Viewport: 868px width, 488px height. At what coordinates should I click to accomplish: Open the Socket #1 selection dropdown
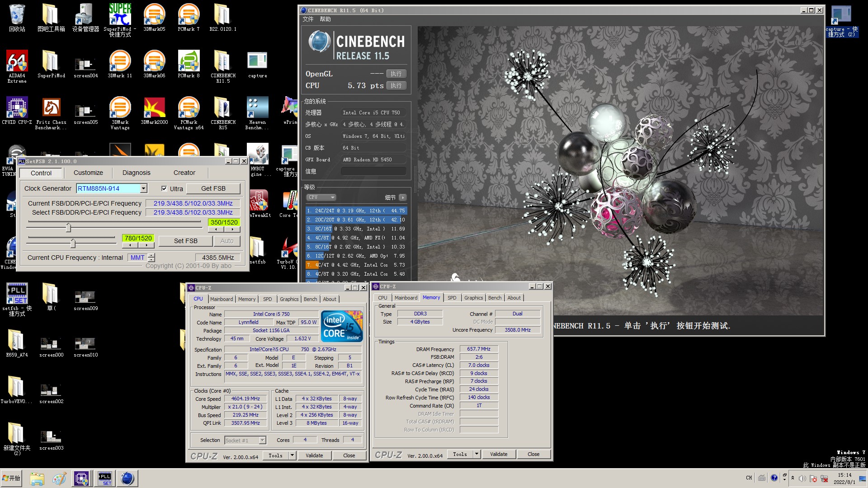[245, 440]
